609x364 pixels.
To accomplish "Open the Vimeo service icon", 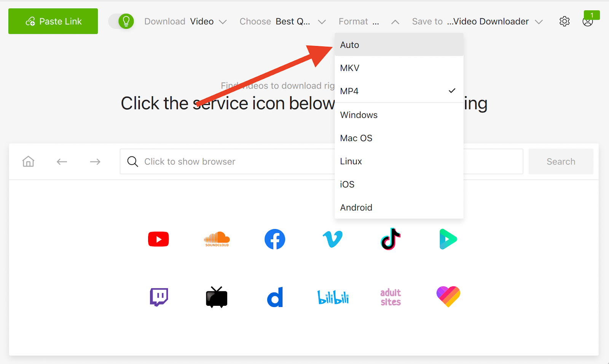I will pyautogui.click(x=333, y=239).
